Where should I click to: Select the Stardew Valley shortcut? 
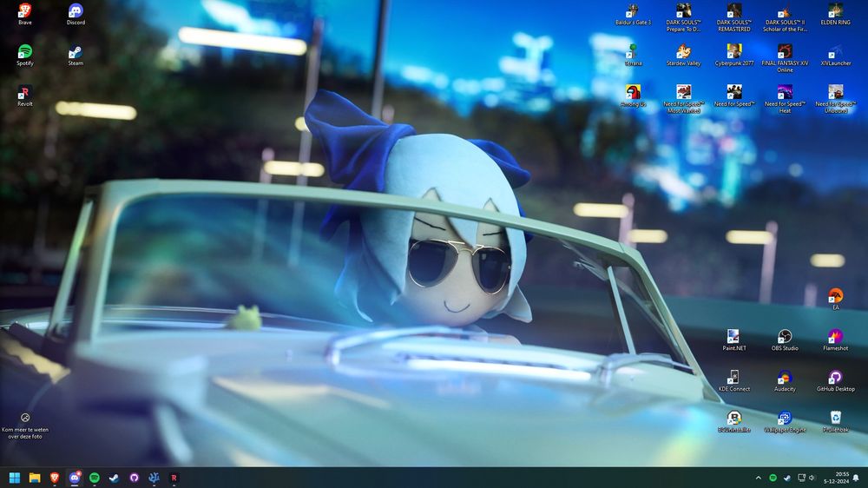[x=684, y=55]
